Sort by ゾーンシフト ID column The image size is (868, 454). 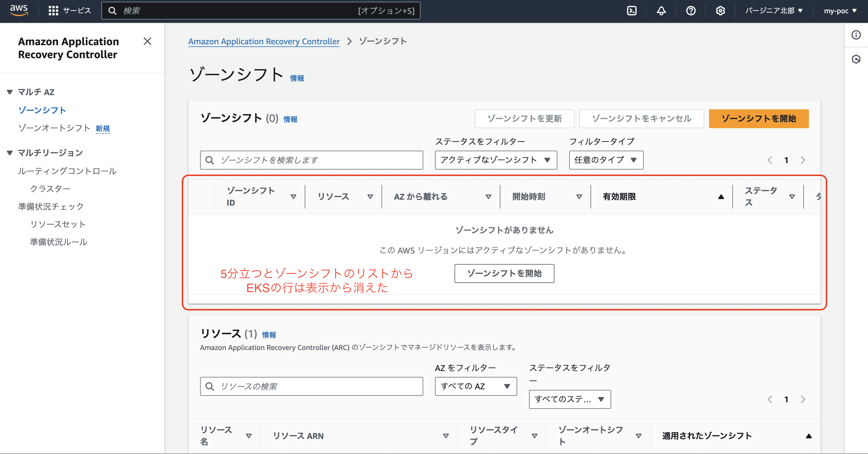[293, 197]
